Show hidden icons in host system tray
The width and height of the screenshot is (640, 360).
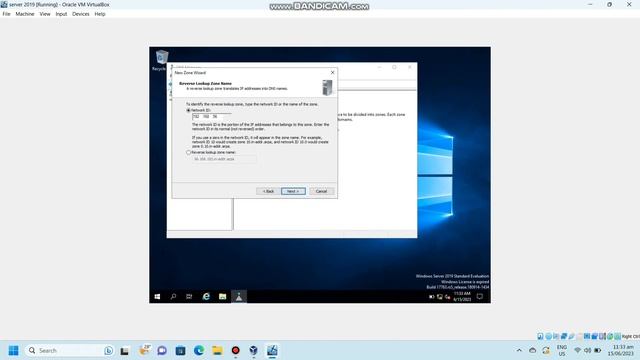[x=519, y=351]
